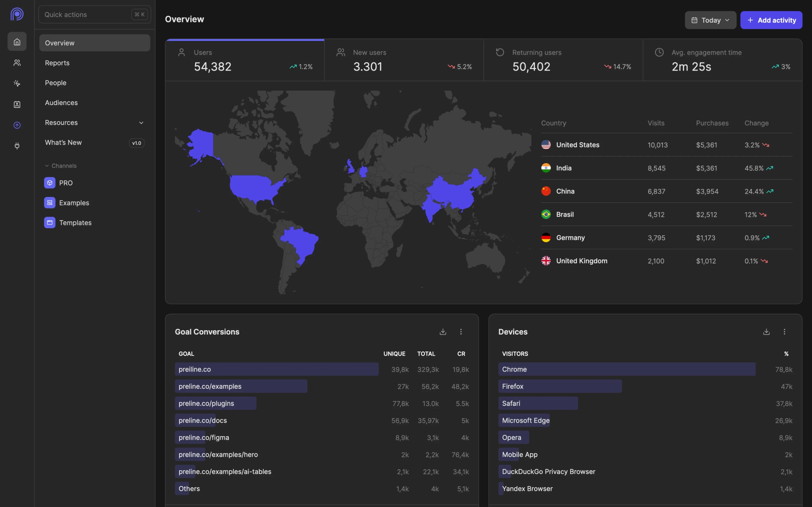Screen dimensions: 812x507
Task: Expand the Resources menu
Action: [x=94, y=122]
